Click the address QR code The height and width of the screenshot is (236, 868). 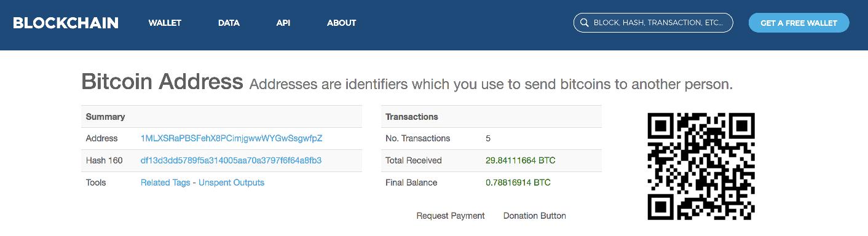(x=701, y=166)
